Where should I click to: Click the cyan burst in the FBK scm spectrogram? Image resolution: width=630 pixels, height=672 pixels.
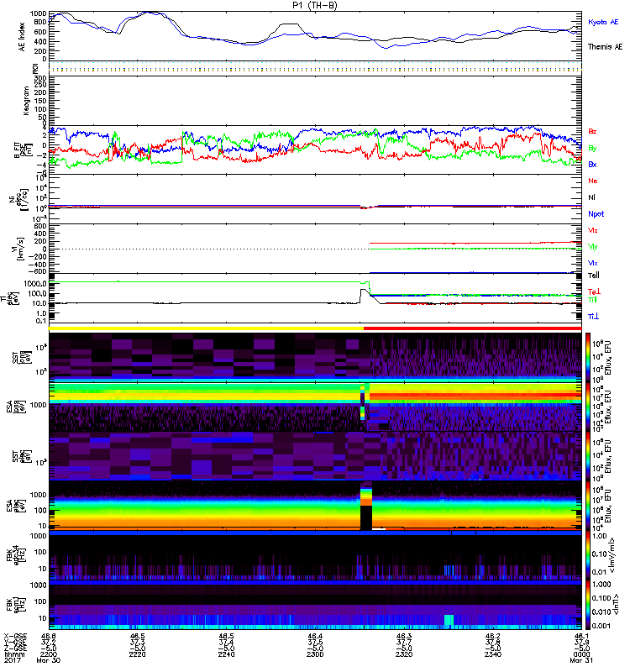449,620
